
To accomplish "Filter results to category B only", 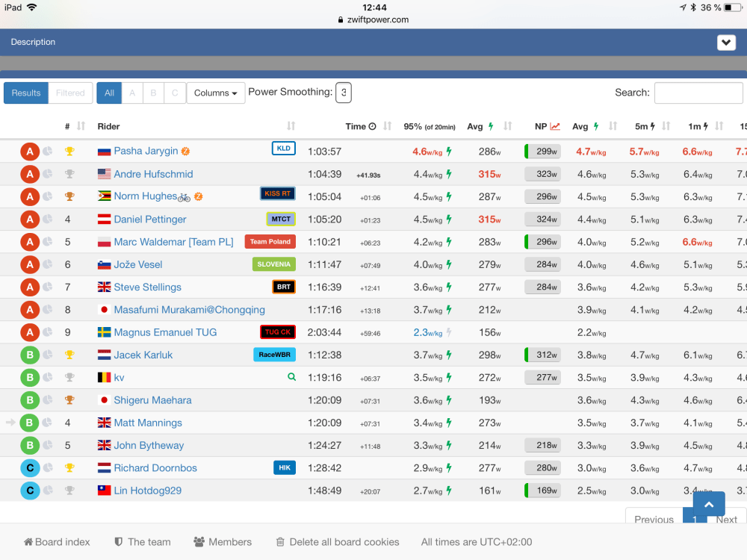I will (x=153, y=93).
